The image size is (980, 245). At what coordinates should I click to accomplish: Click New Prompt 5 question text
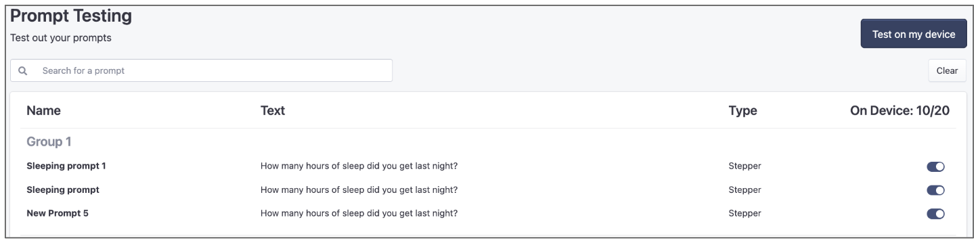coord(359,213)
